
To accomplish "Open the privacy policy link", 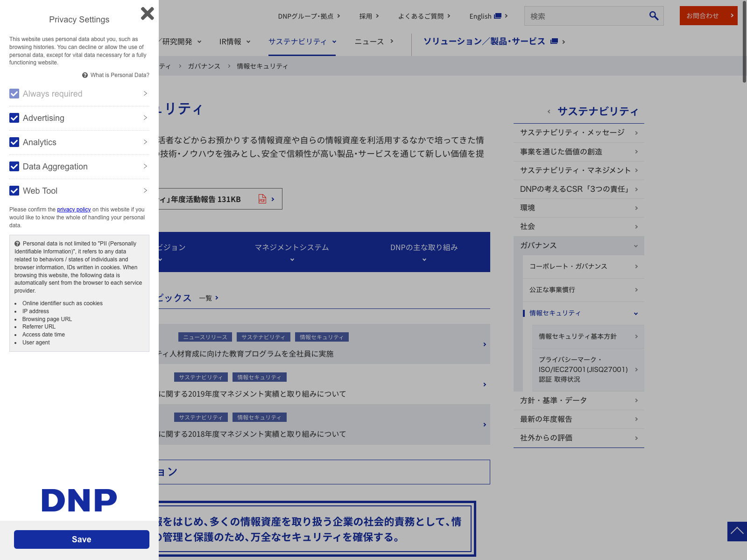I will [x=74, y=210].
